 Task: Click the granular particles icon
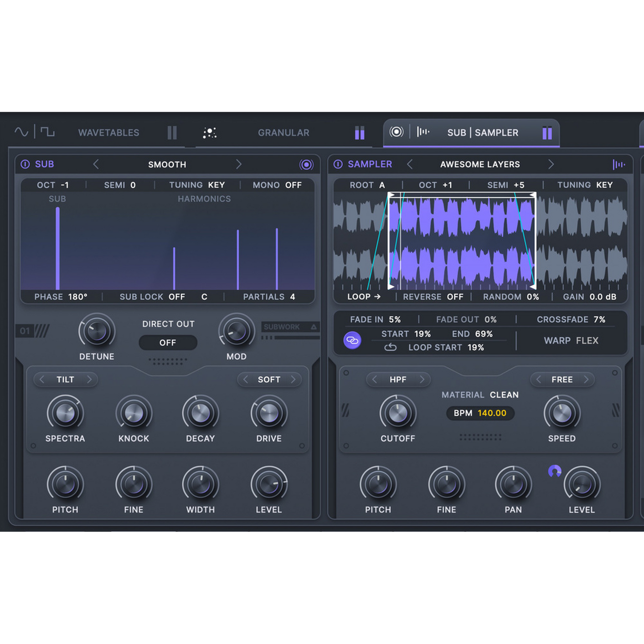point(209,132)
